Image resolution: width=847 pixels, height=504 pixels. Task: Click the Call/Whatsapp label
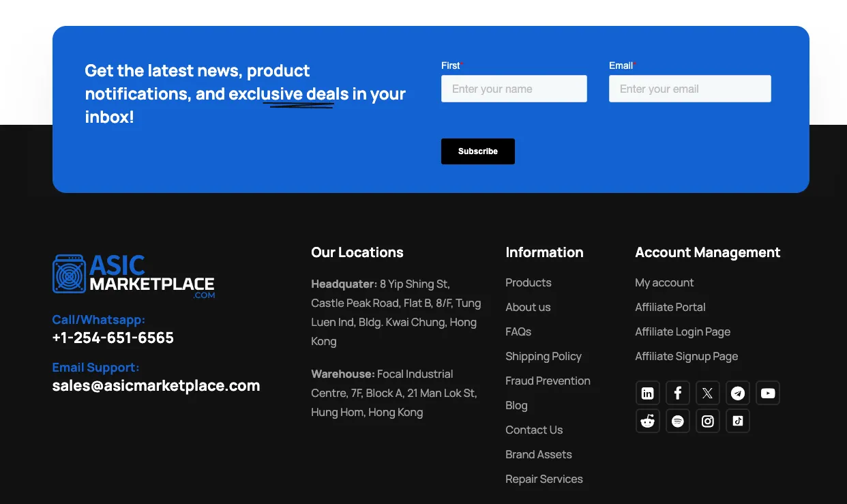tap(99, 319)
